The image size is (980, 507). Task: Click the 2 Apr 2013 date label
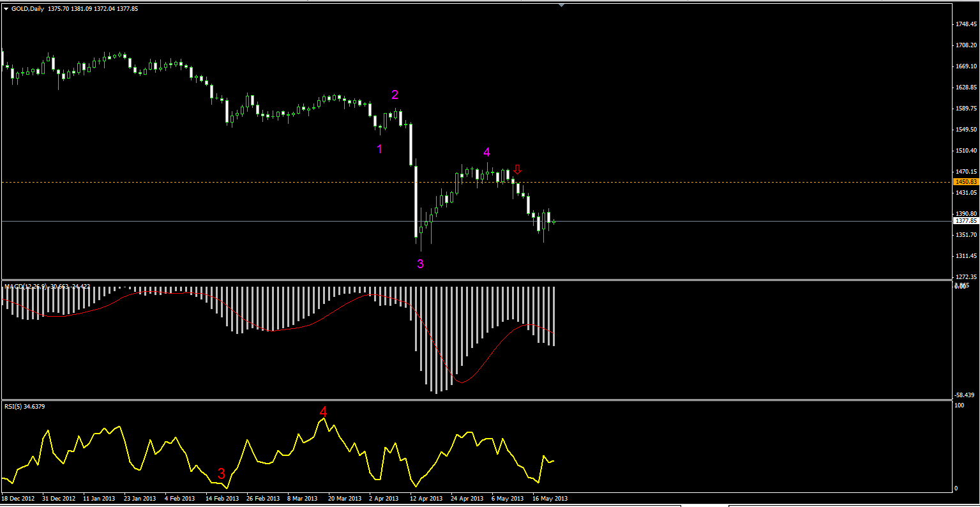point(384,498)
